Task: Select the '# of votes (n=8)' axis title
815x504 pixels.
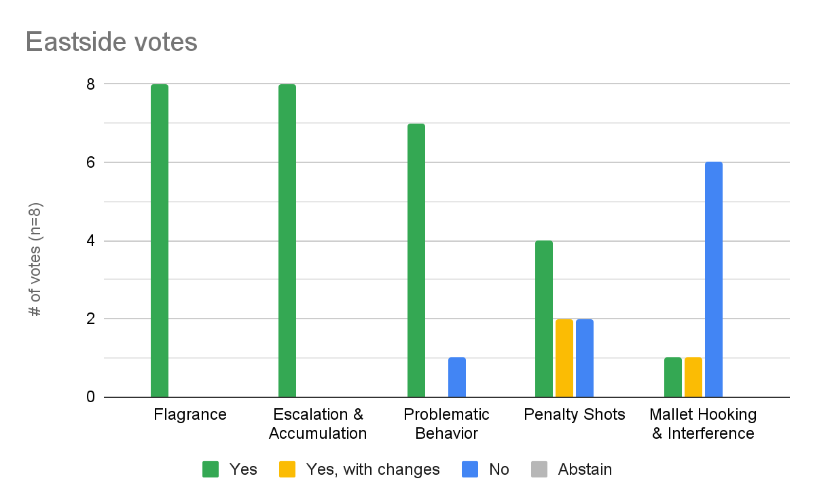Action: (35, 260)
